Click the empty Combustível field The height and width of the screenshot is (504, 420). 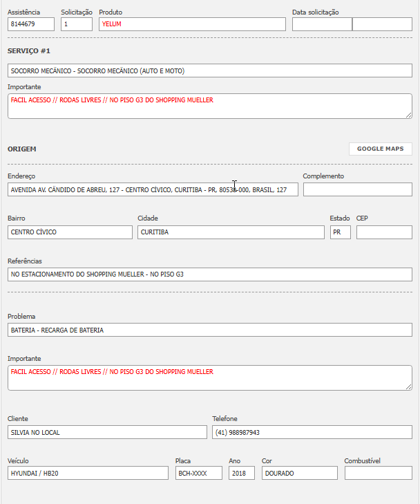coord(378,474)
